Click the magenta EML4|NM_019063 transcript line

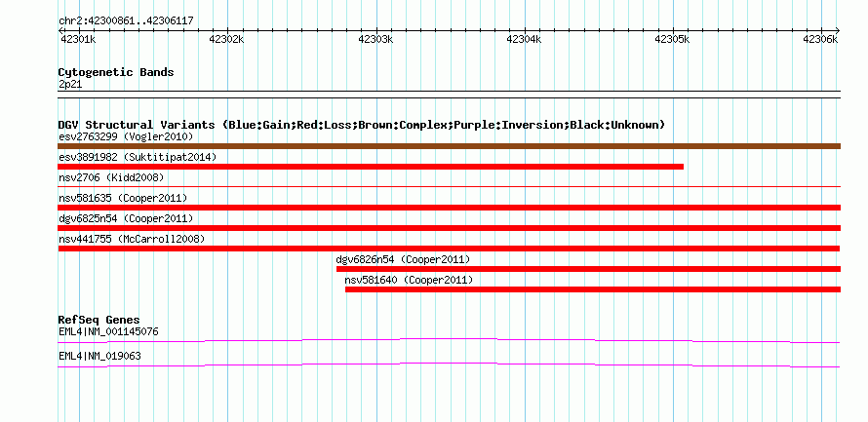coord(449,364)
